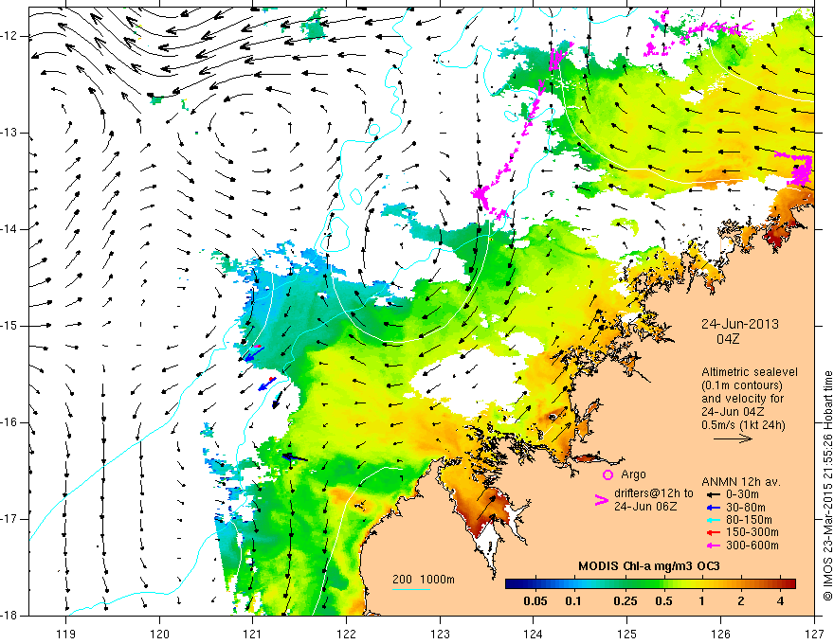The image size is (834, 644).
Task: Click the colorbar tick label 4
Action: coord(780,601)
